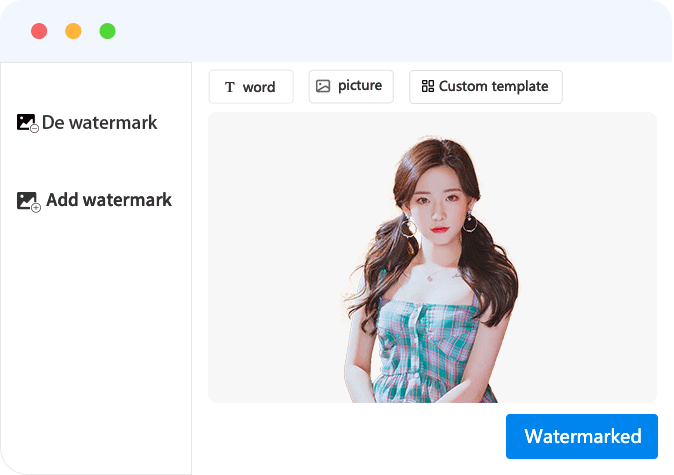This screenshot has width=674, height=475.
Task: Switch to Add watermark section
Action: point(94,200)
